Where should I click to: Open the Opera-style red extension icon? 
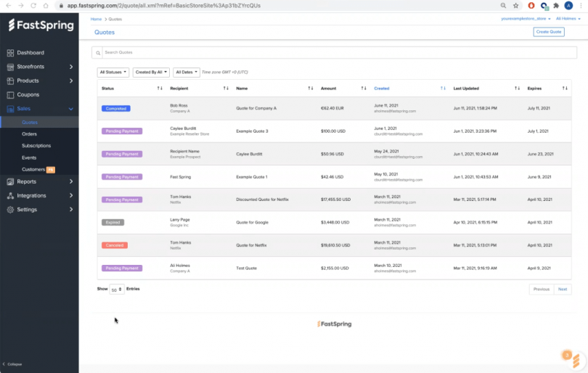(531, 6)
